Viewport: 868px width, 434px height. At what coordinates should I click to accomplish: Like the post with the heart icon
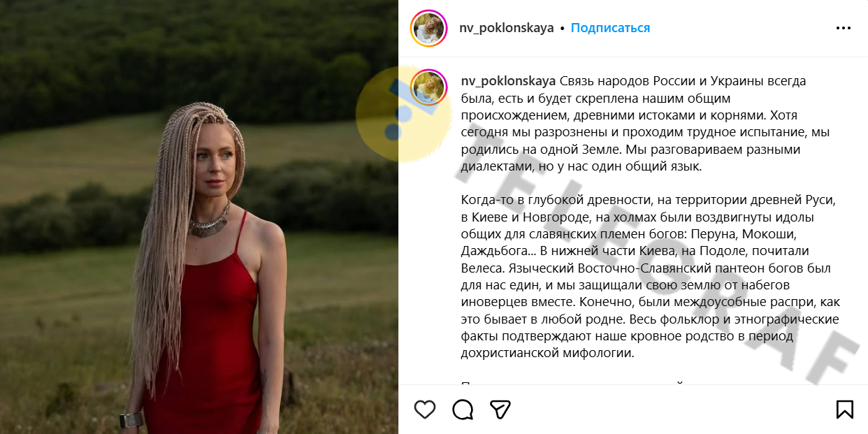(x=425, y=409)
